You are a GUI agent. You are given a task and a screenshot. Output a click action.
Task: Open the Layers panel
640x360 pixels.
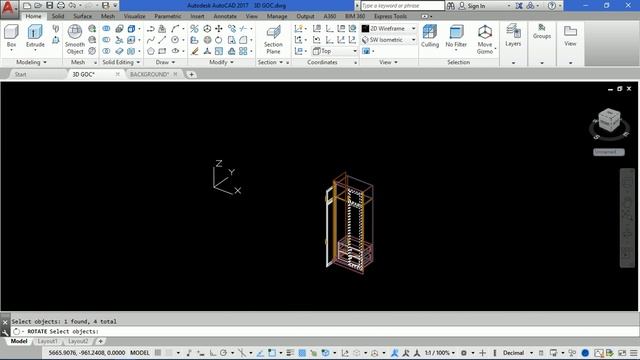click(513, 35)
